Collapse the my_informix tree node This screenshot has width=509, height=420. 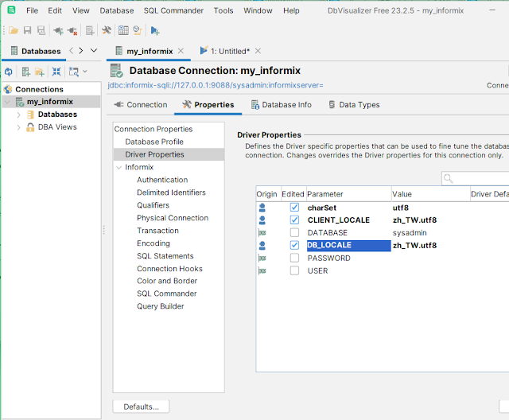(7, 102)
